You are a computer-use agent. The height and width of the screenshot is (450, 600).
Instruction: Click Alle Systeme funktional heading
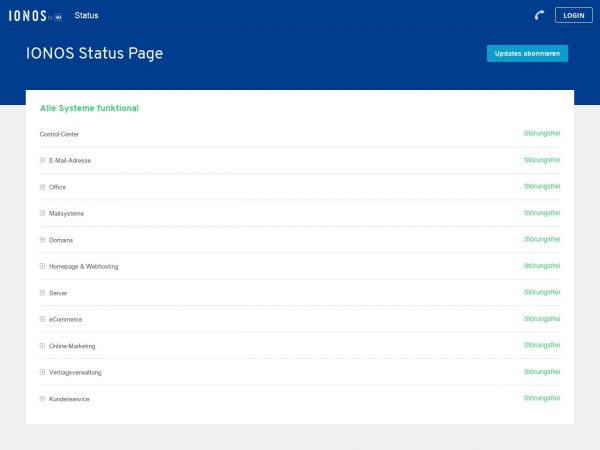point(89,108)
